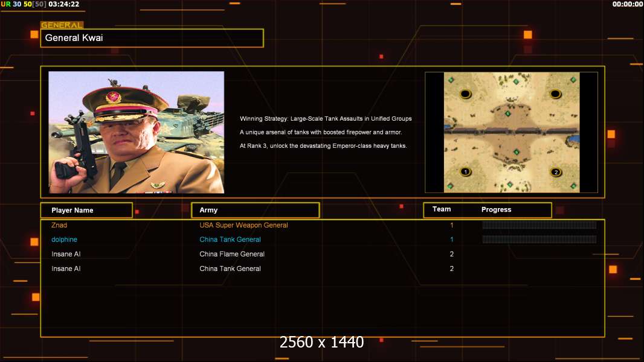Select the empty start slot above position 1
The width and height of the screenshot is (644, 362).
tap(465, 94)
